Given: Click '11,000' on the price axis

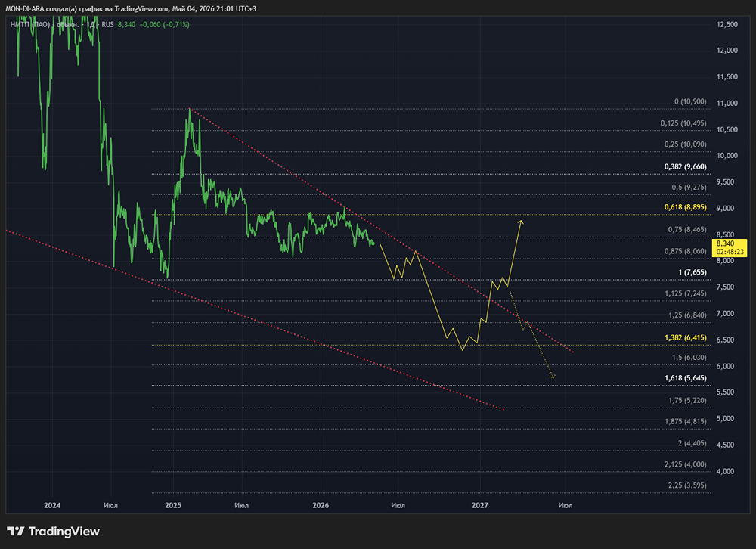Looking at the screenshot, I should pos(727,103).
